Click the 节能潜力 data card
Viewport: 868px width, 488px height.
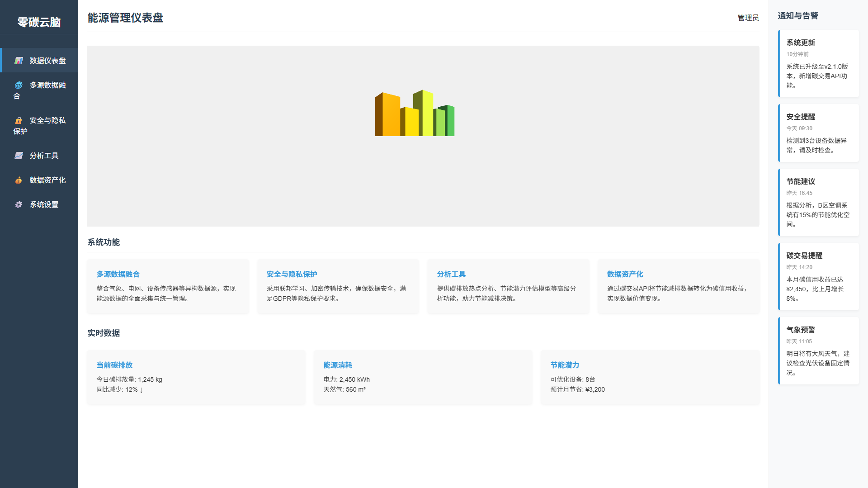pos(650,377)
